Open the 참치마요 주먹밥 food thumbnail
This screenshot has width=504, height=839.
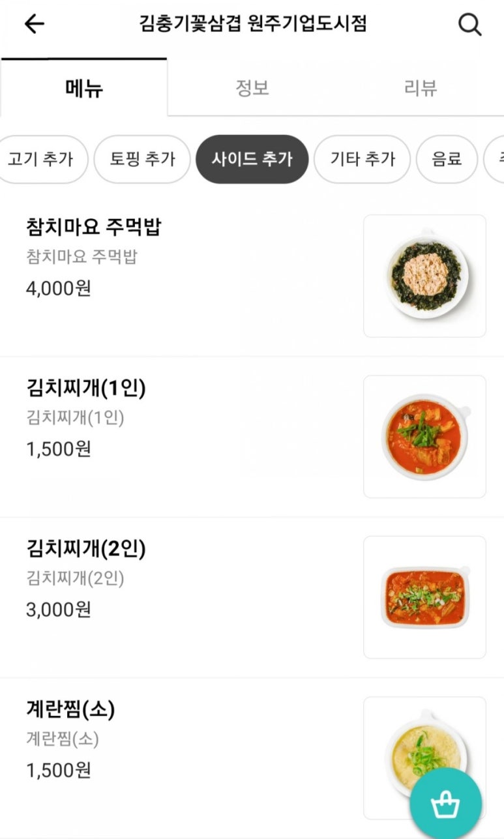(x=424, y=276)
